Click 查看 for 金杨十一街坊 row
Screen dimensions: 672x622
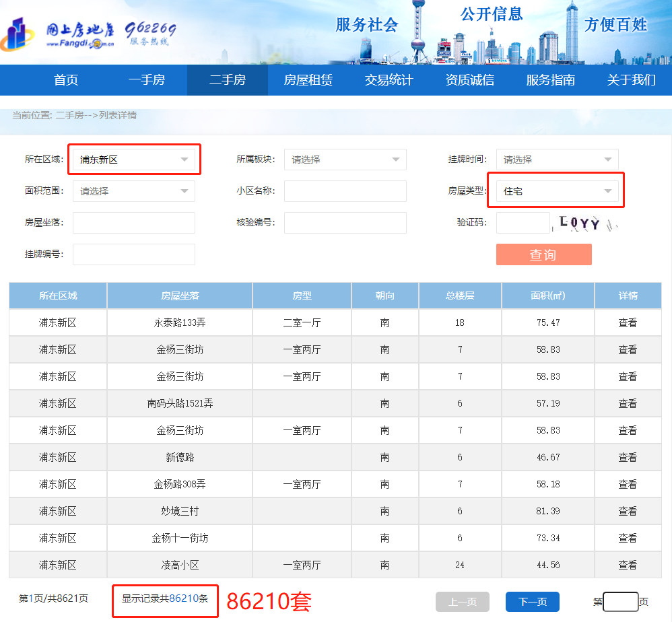click(628, 538)
